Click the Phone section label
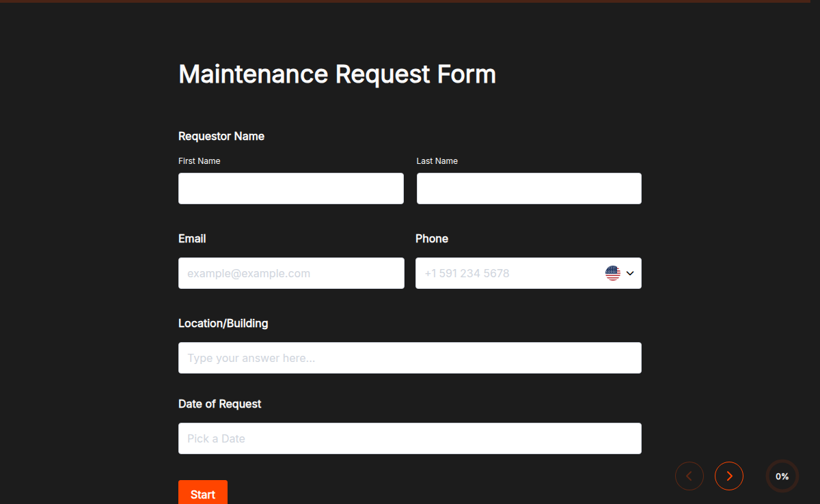Image resolution: width=820 pixels, height=504 pixels. click(x=432, y=238)
